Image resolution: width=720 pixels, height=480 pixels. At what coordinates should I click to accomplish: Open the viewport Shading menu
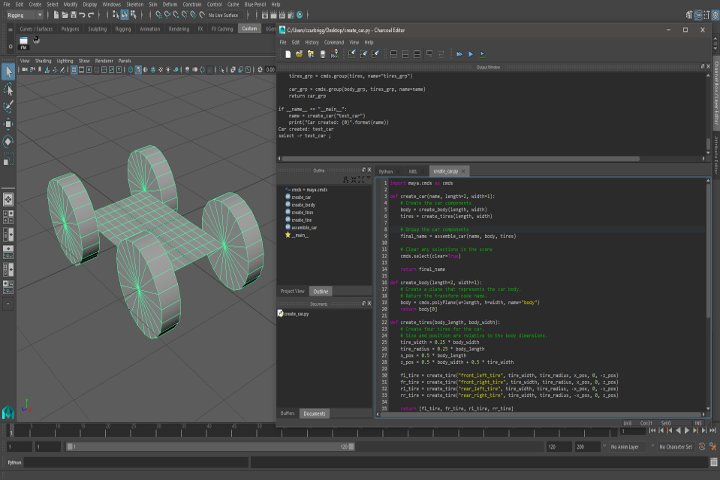coord(43,61)
